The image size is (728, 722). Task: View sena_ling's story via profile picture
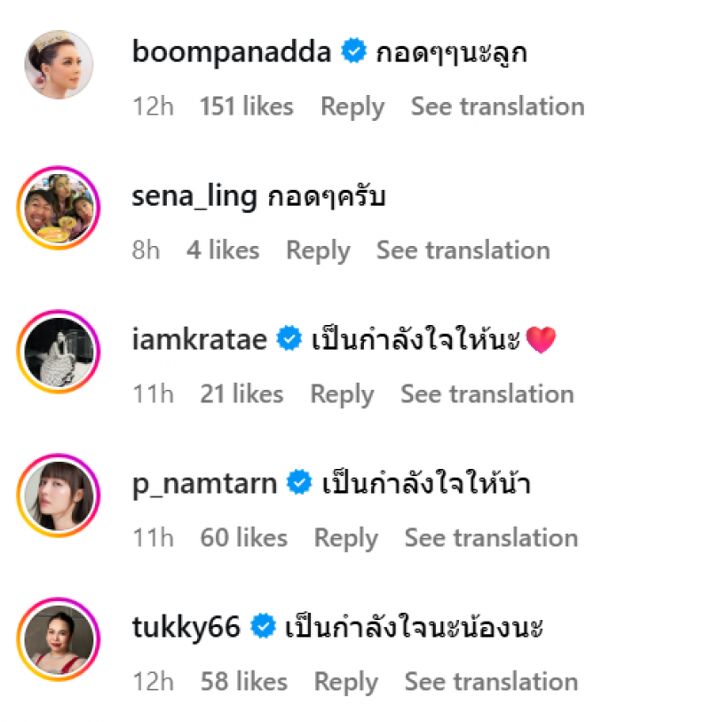(x=58, y=207)
